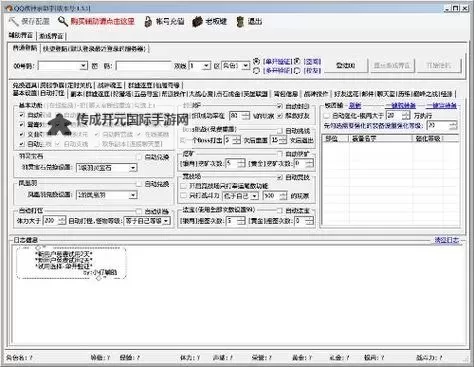
Task: Click the 开始挂机 button
Action: click(439, 66)
